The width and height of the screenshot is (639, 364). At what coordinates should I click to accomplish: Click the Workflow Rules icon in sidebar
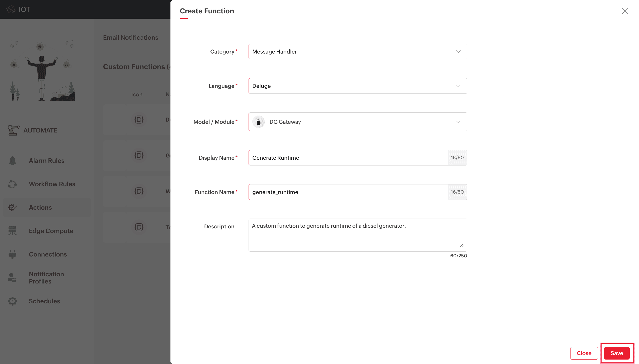12,184
